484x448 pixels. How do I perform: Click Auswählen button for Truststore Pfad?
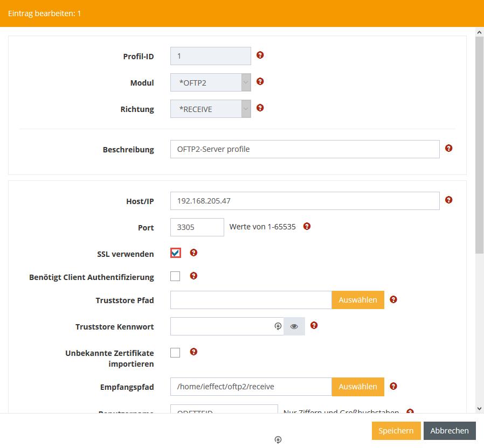click(x=358, y=300)
